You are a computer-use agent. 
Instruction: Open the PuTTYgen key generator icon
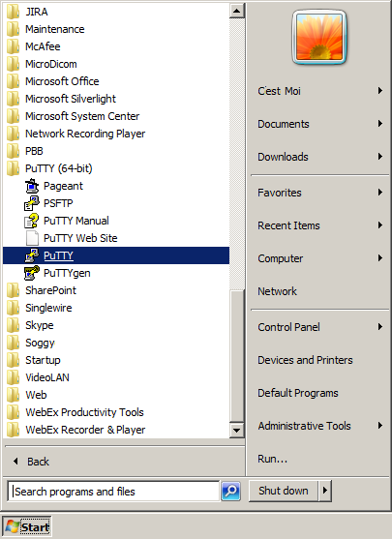click(x=32, y=273)
